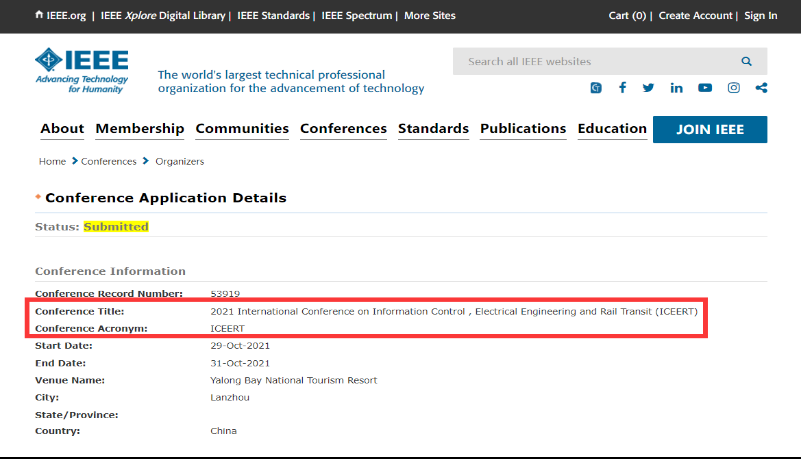The image size is (801, 459).
Task: Open IEEE Twitter page icon
Action: [648, 88]
